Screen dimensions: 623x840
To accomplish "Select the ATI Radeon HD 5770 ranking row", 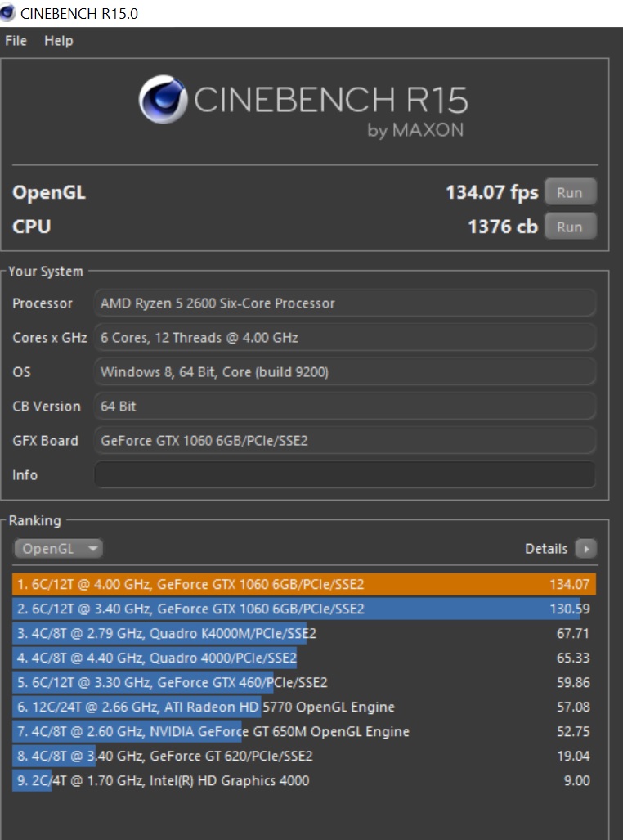I will (303, 707).
